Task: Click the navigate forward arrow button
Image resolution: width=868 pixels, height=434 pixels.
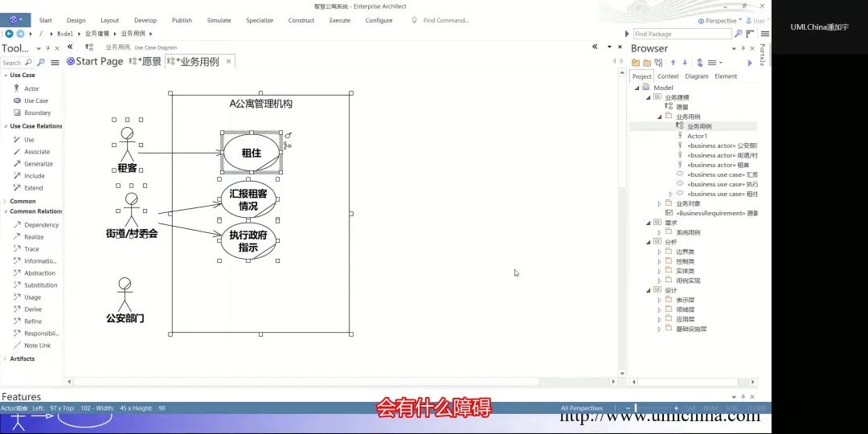Action: point(20,34)
